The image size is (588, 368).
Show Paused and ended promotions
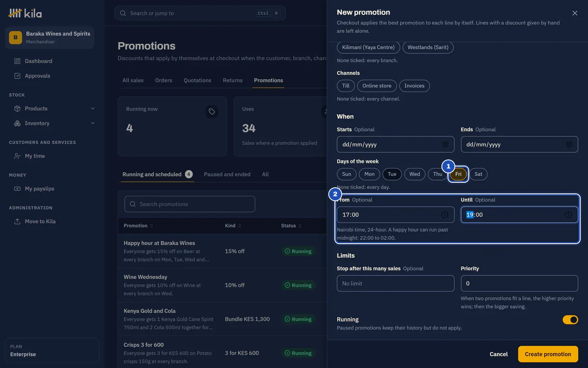[x=227, y=174]
